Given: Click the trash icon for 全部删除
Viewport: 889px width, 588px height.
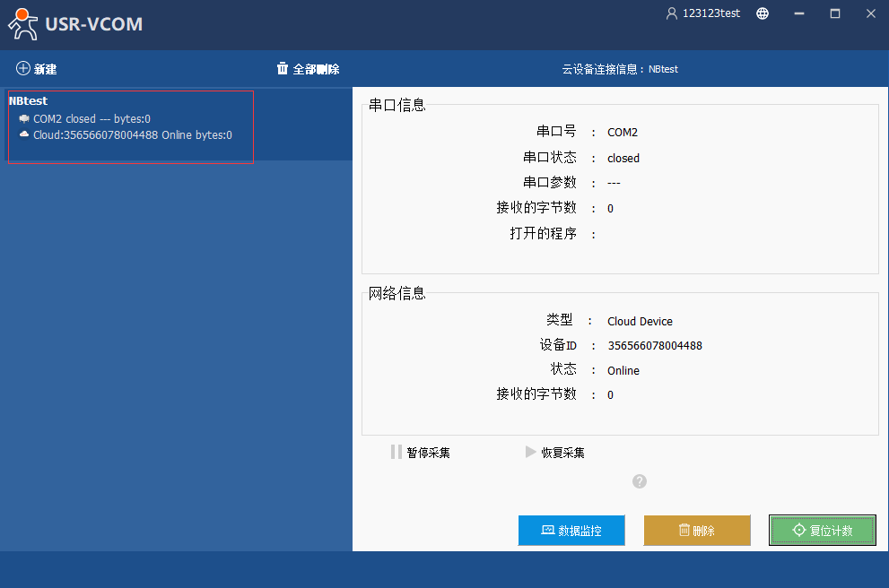Looking at the screenshot, I should [283, 68].
